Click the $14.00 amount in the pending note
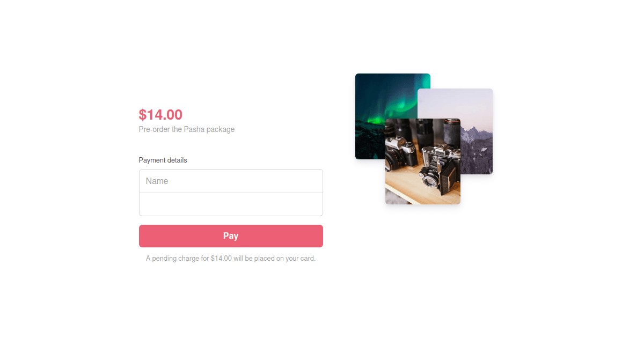 221,259
